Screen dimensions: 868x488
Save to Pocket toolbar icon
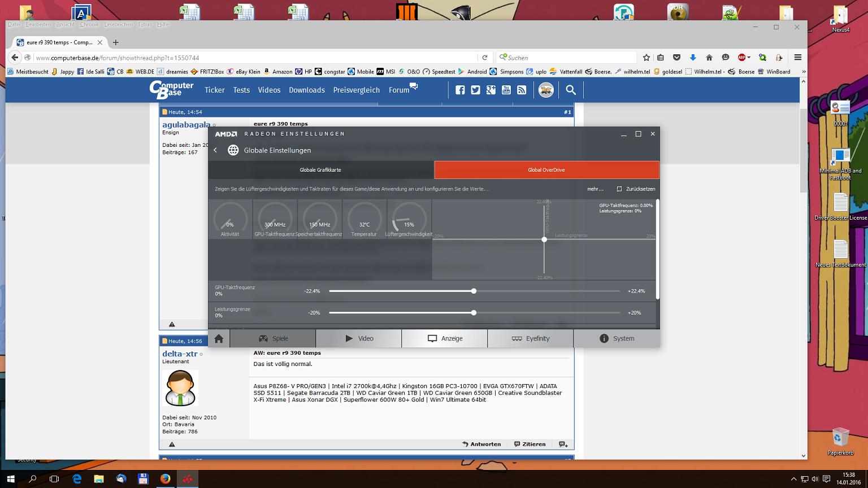point(676,58)
